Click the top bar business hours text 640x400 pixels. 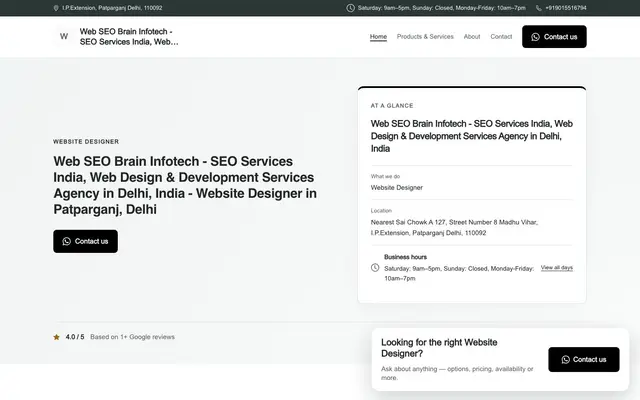(x=442, y=8)
